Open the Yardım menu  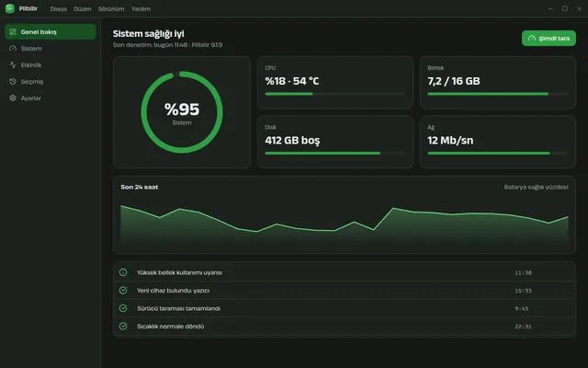(x=141, y=8)
